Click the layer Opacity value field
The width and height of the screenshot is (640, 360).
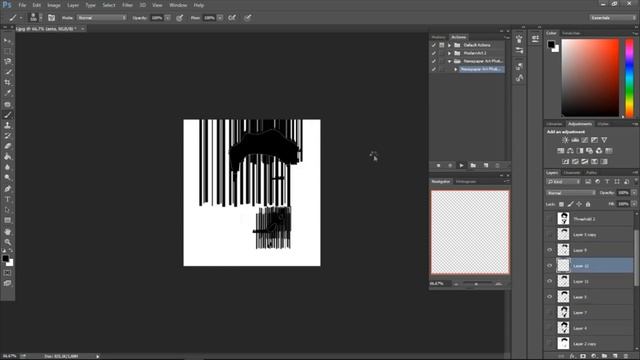[623, 193]
